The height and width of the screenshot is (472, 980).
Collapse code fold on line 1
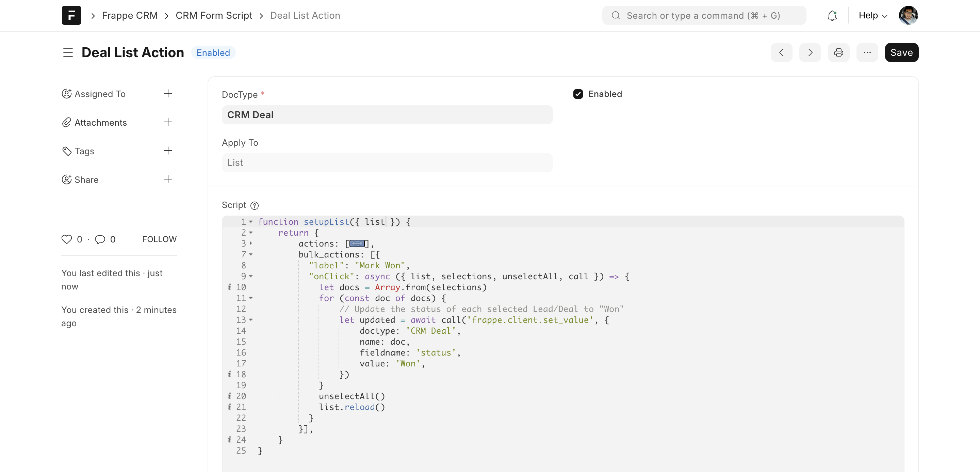(251, 222)
